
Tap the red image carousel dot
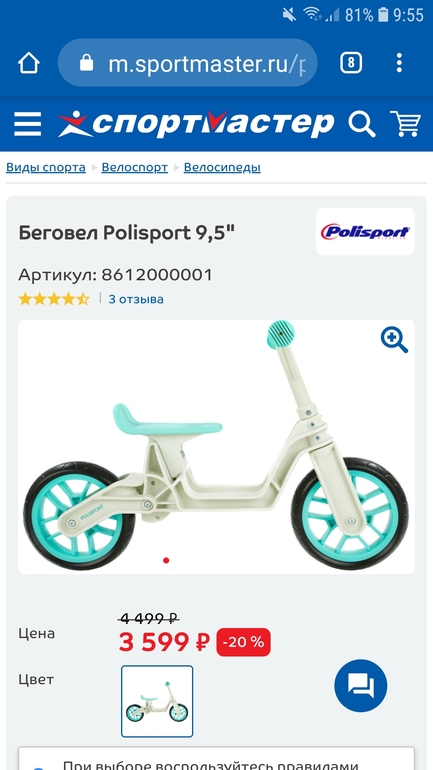click(166, 560)
